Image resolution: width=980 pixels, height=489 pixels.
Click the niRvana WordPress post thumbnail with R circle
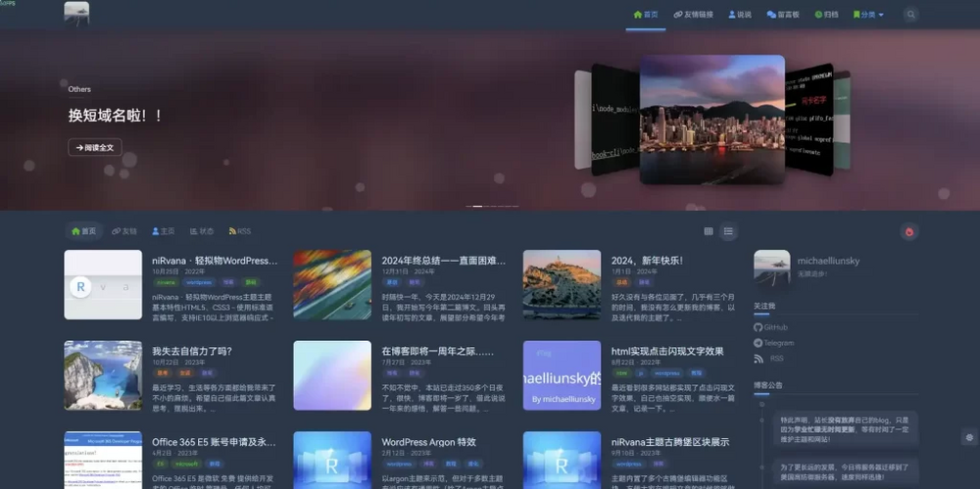(x=103, y=284)
